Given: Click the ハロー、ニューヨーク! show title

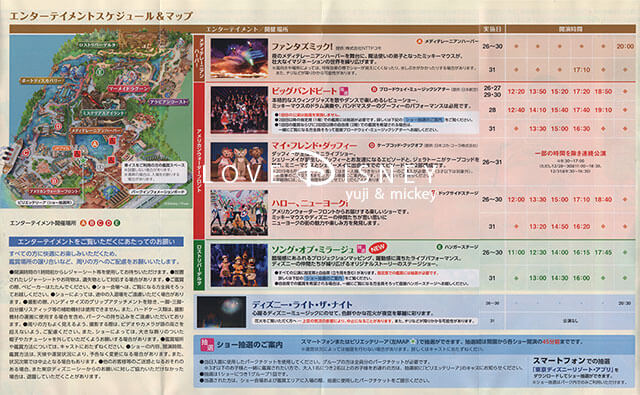Looking at the screenshot, I should click(x=310, y=203).
